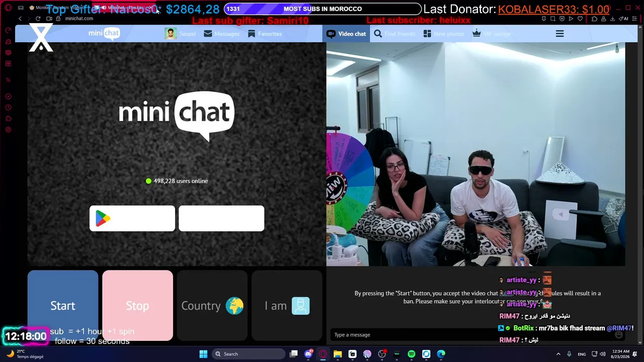Open File Explorer from the taskbar
644x362 pixels.
pos(338,354)
